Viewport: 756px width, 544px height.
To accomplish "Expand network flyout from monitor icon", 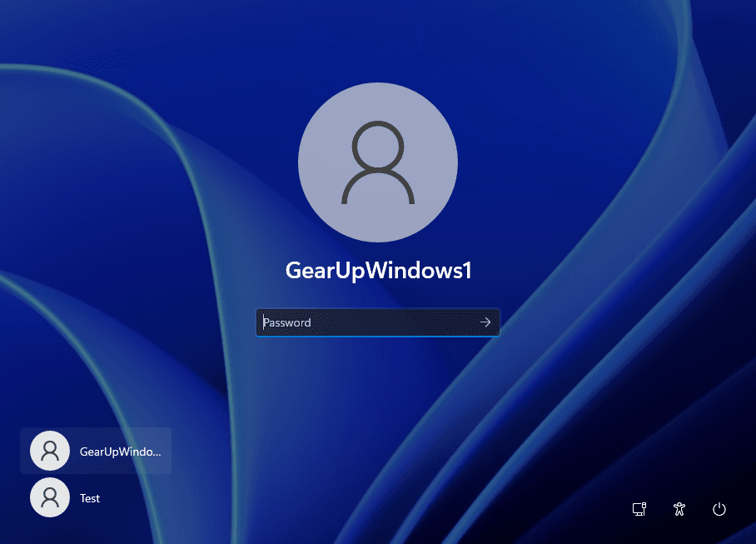I will (639, 509).
